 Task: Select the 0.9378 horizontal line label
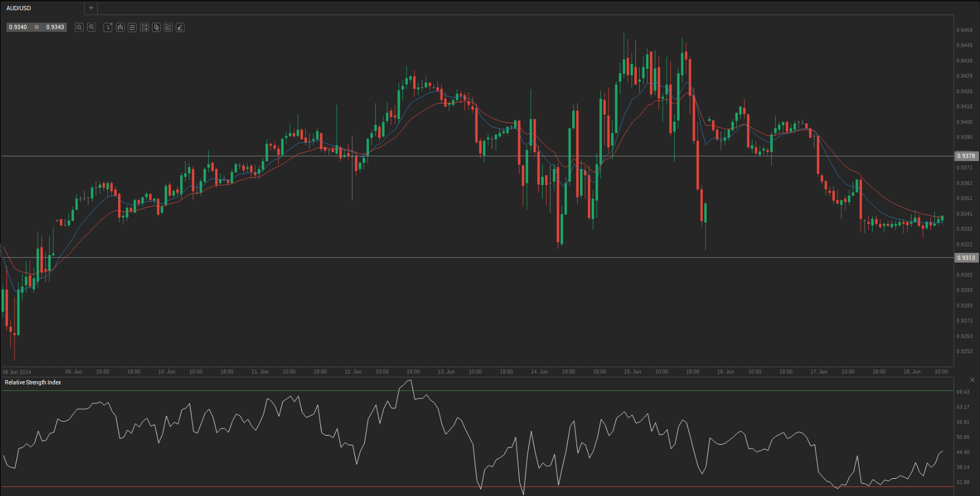pos(966,156)
